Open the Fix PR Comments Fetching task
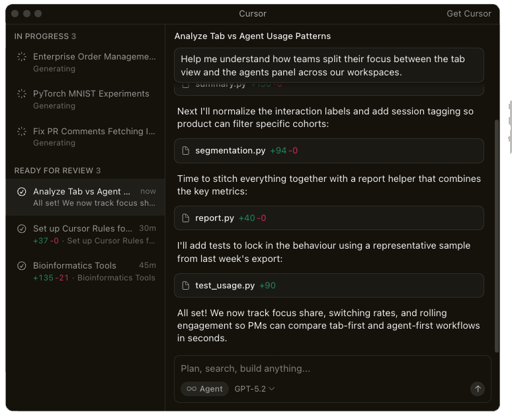512x420 pixels. pos(85,137)
